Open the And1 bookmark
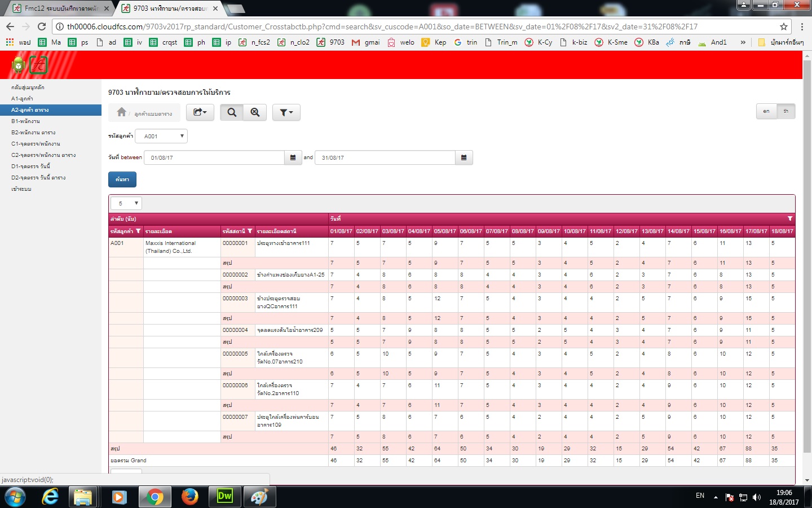 [x=713, y=42]
